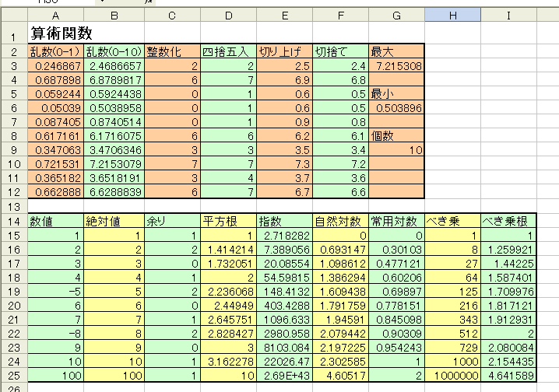Click the Select All corner of the sheet
Image resolution: width=559 pixels, height=392 pixels.
click(x=15, y=15)
